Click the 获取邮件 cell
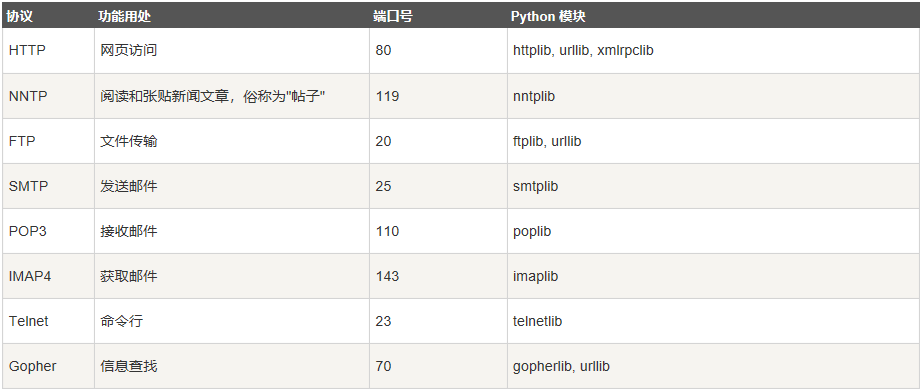The width and height of the screenshot is (923, 391). pos(232,276)
